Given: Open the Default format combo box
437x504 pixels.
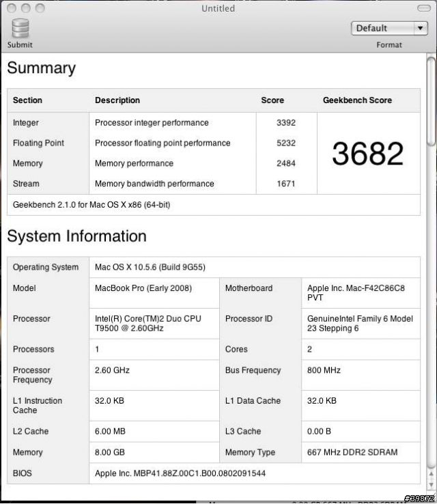Looking at the screenshot, I should [x=389, y=28].
